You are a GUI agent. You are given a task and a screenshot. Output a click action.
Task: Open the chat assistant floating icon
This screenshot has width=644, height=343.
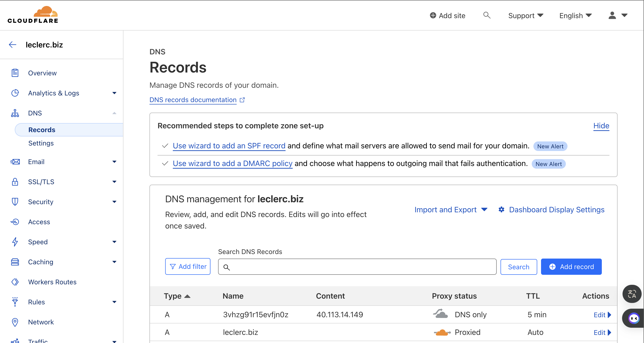coord(634,318)
